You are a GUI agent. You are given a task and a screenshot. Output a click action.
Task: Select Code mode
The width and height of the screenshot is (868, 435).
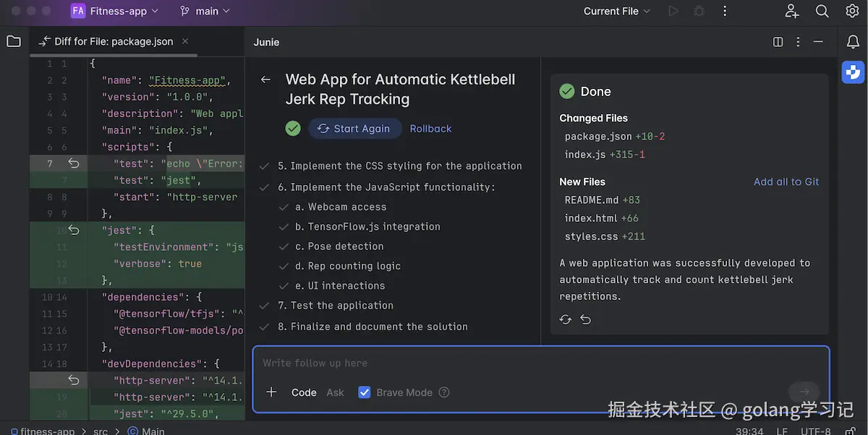(304, 392)
